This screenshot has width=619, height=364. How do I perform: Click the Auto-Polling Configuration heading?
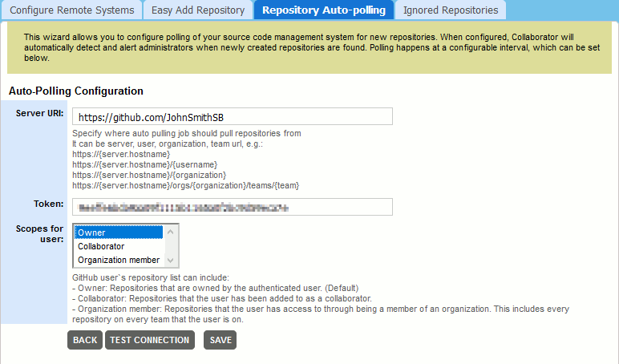pos(75,91)
